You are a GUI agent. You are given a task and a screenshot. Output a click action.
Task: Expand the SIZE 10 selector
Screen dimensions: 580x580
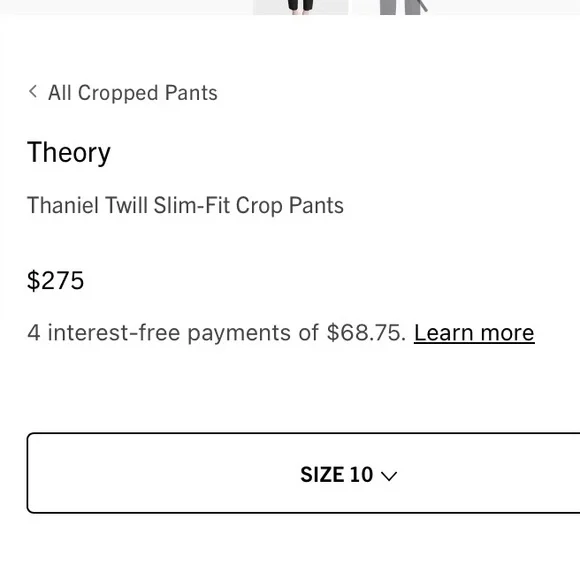[x=303, y=473]
